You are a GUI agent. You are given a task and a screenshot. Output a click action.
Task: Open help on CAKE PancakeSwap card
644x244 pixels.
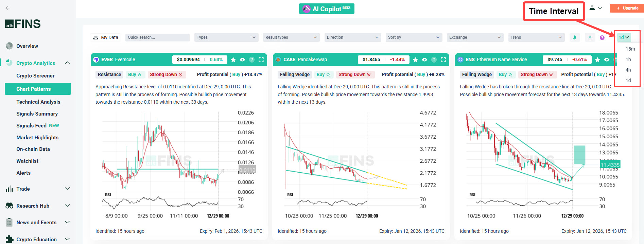point(434,59)
